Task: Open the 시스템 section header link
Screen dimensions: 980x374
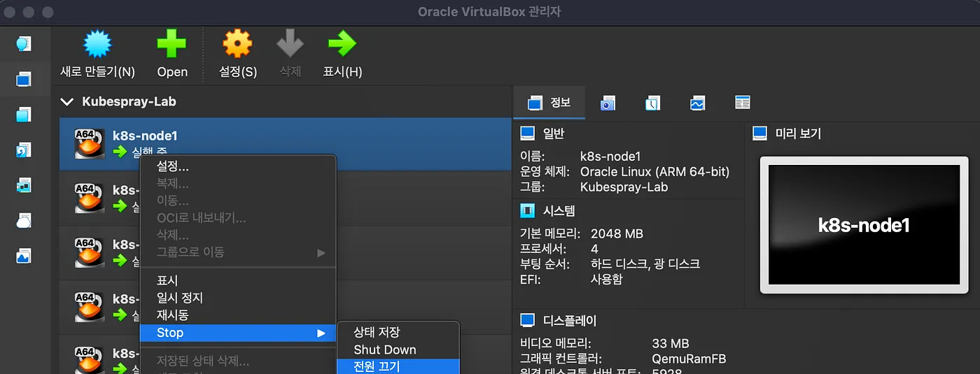Action: pyautogui.click(x=559, y=210)
